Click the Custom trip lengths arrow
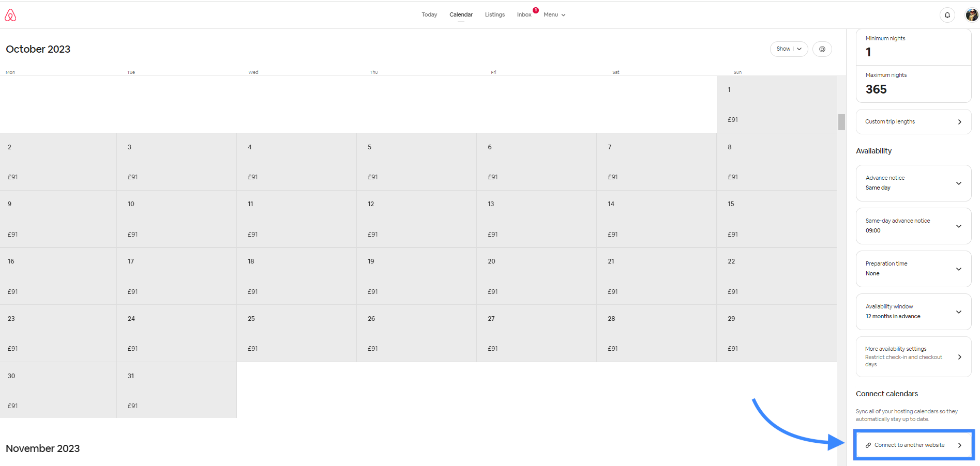 tap(959, 122)
